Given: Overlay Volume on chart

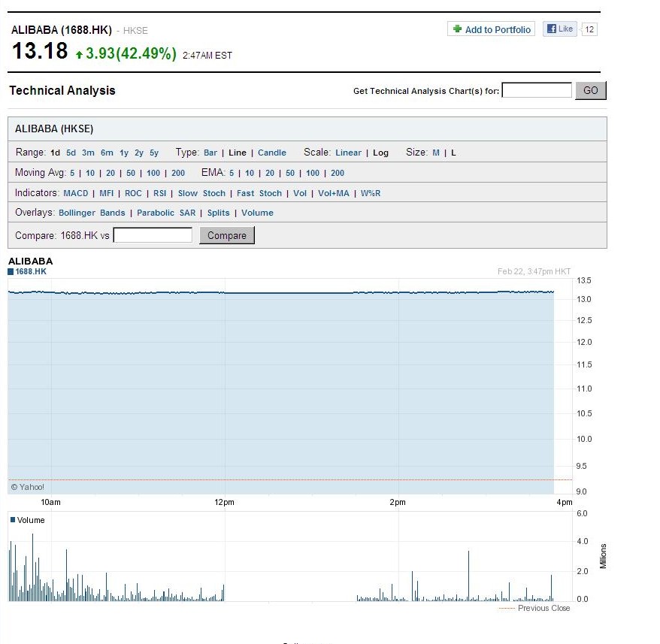Looking at the screenshot, I should pyautogui.click(x=257, y=213).
